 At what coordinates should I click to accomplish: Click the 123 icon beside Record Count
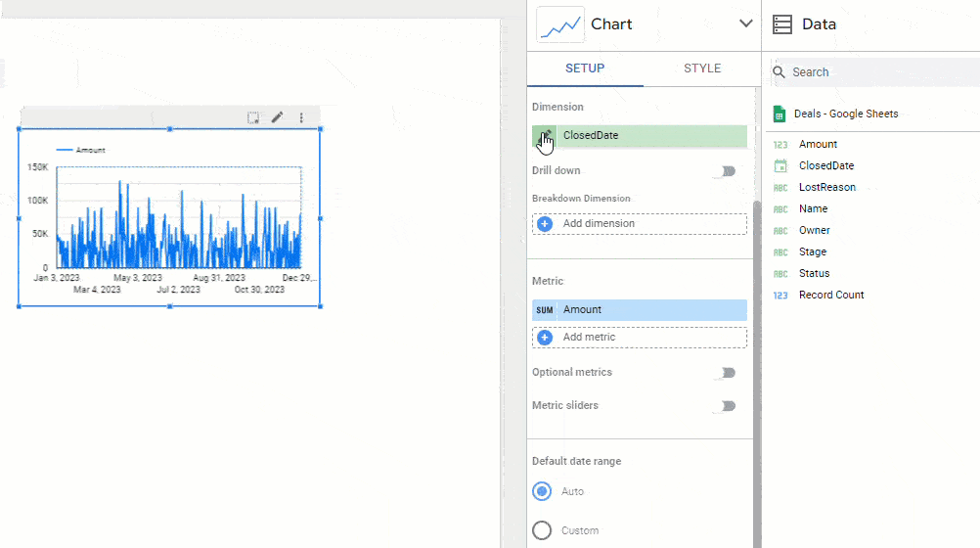(780, 296)
